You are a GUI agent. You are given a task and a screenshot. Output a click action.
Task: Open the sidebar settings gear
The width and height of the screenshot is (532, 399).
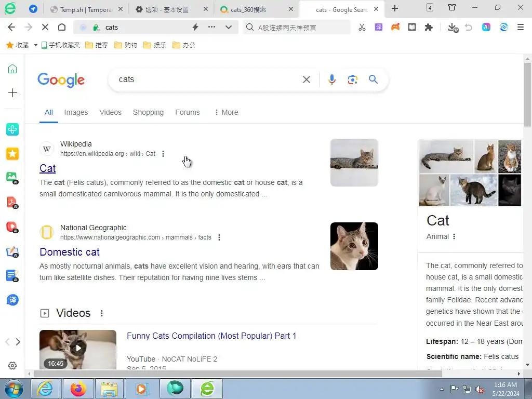(x=12, y=365)
